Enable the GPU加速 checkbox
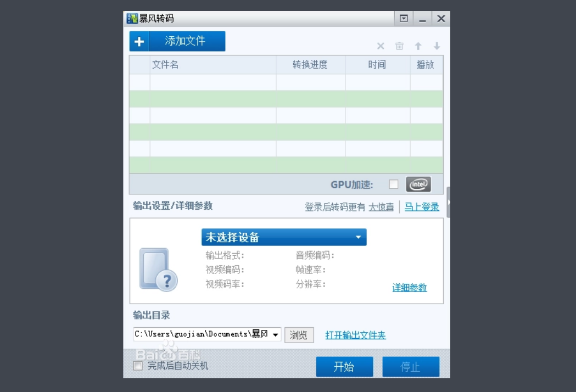 pos(394,184)
